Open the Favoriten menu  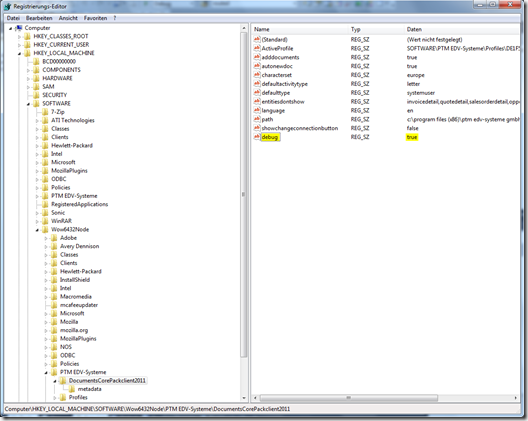tap(95, 18)
